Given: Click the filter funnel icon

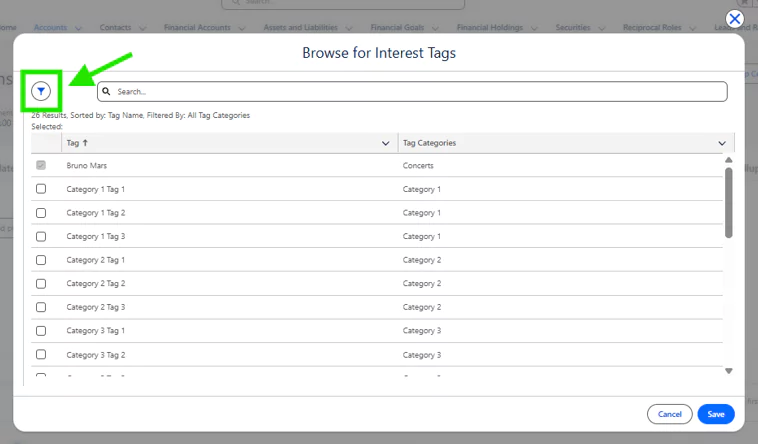Looking at the screenshot, I should 41,91.
